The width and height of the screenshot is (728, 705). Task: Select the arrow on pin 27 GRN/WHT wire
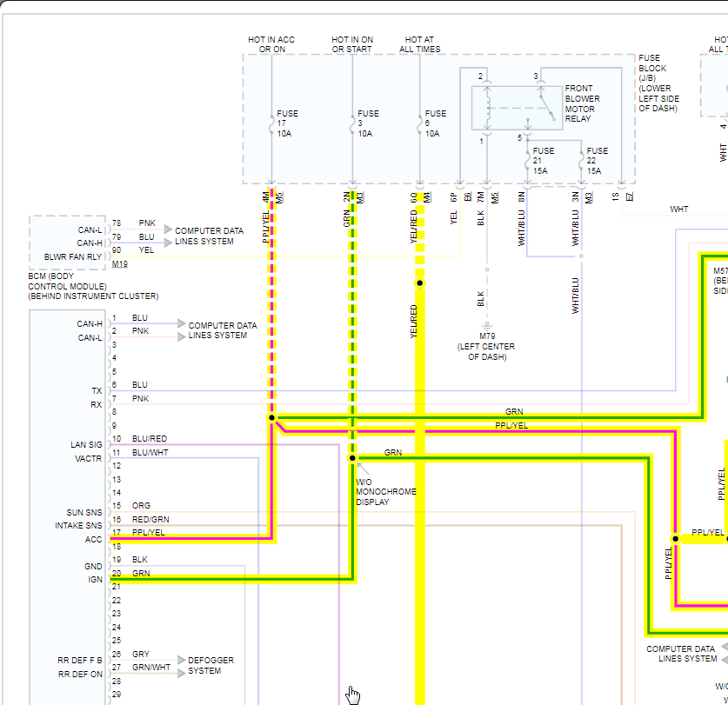[x=182, y=673]
